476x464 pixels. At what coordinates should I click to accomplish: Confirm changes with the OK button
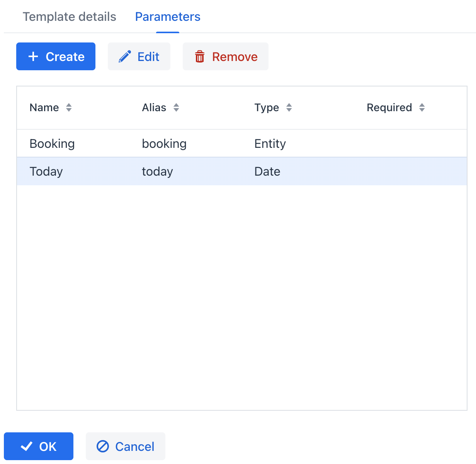(x=39, y=446)
